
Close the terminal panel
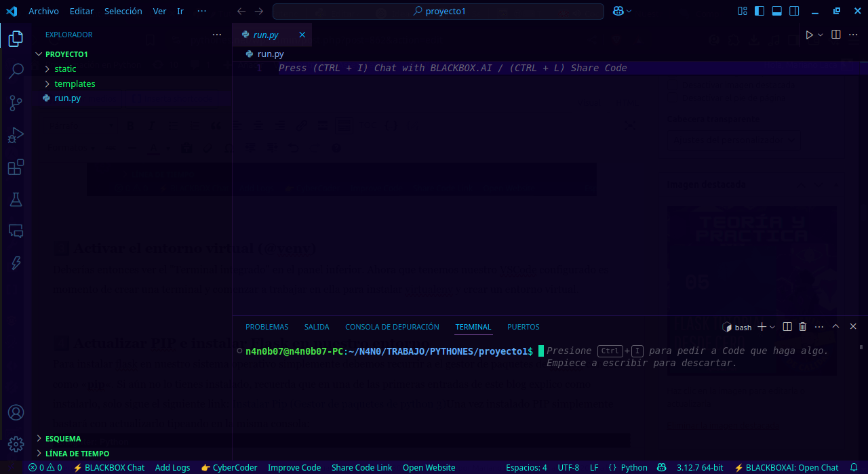tap(853, 327)
